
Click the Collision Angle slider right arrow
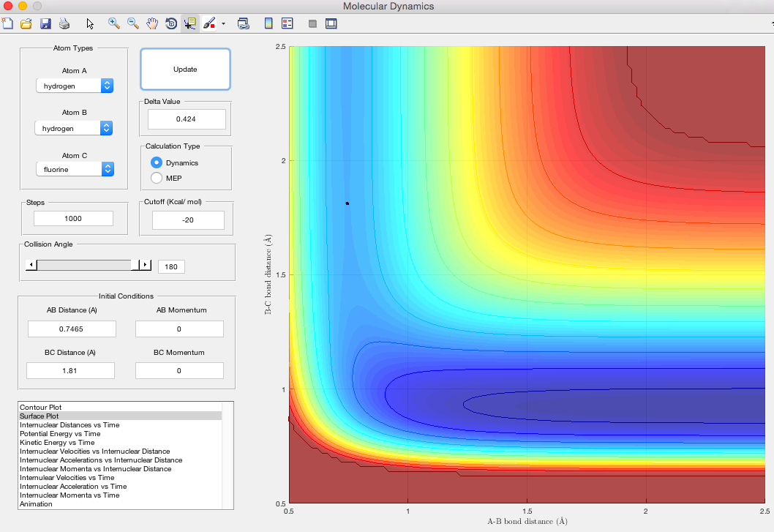point(145,265)
